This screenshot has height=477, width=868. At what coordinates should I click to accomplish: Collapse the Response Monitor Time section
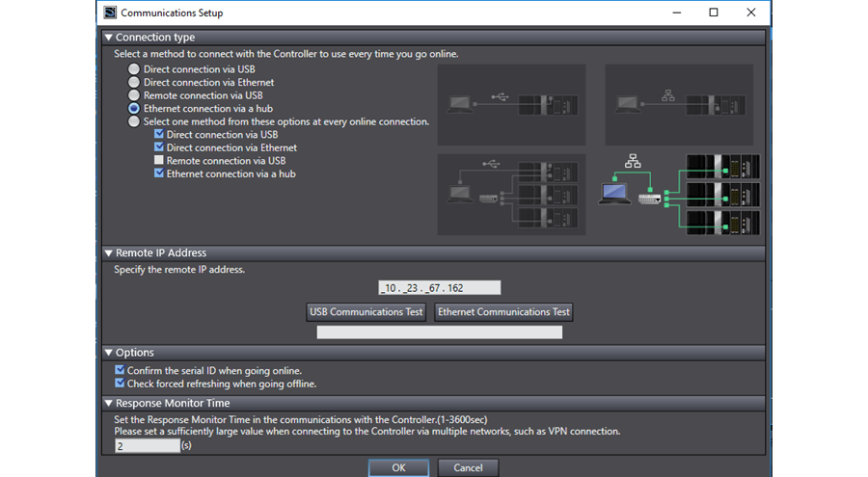tap(108, 404)
